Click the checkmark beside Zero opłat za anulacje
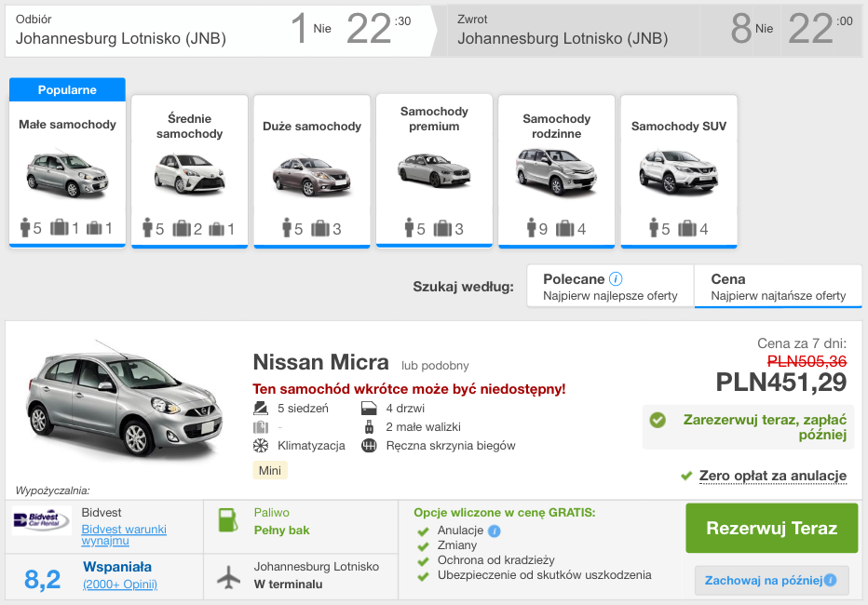 click(686, 476)
